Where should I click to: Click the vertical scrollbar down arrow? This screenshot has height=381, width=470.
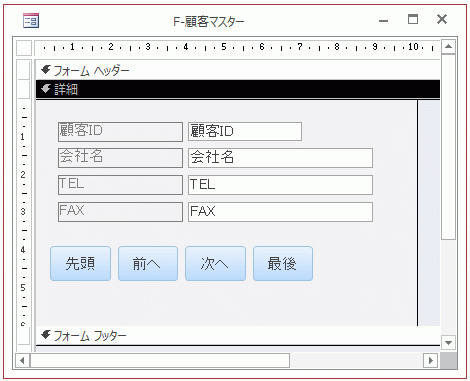448,343
